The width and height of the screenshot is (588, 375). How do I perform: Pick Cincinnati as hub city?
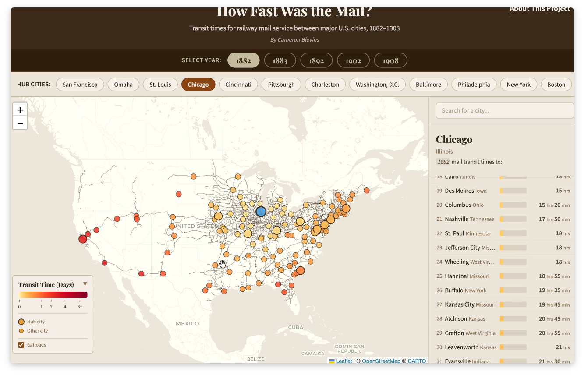238,85
